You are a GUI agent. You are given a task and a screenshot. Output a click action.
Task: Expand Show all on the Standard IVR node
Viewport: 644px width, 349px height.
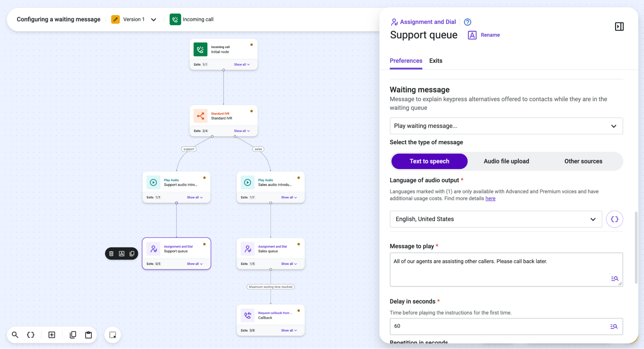pos(242,131)
